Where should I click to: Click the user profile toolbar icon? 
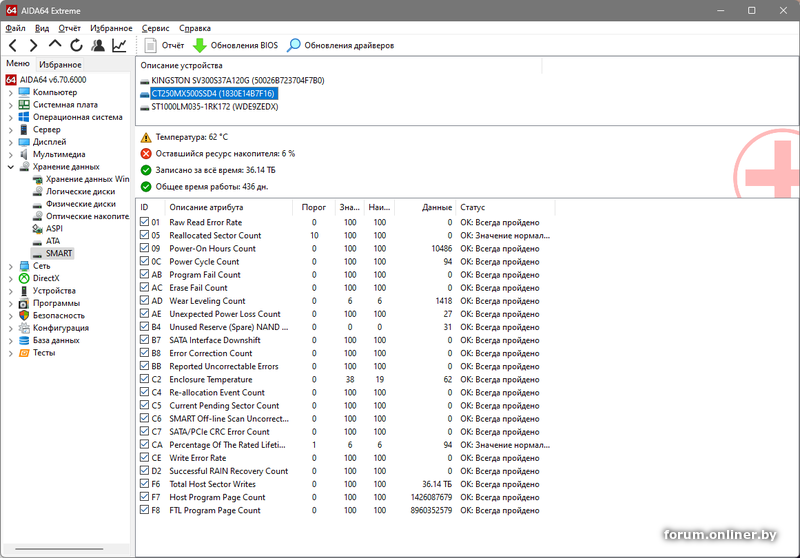point(98,46)
